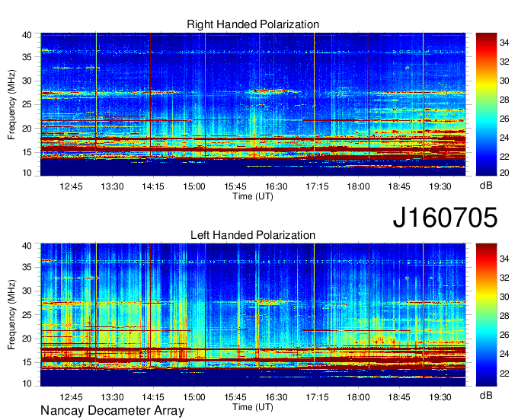Click the 16:30 time tick under Left Handed plot
Viewport: 518px width, 420px height.
pos(277,397)
